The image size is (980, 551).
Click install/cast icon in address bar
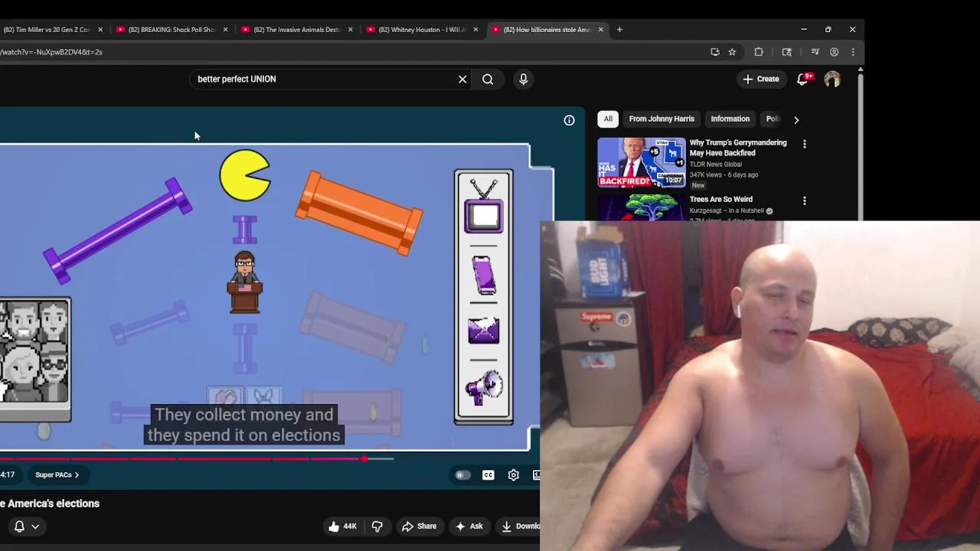[x=715, y=52]
